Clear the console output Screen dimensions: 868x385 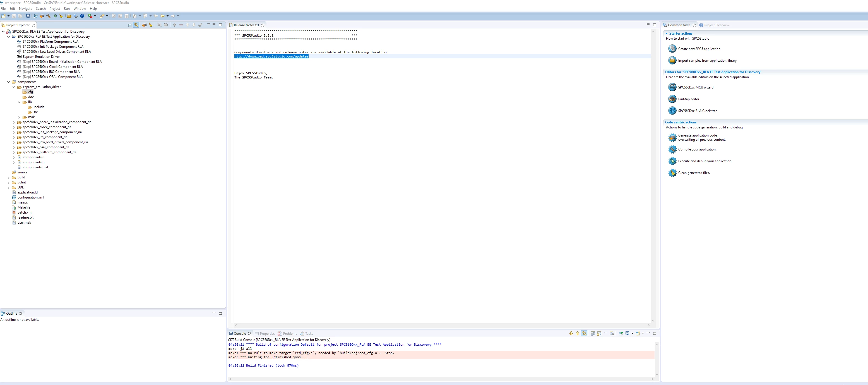(612, 333)
